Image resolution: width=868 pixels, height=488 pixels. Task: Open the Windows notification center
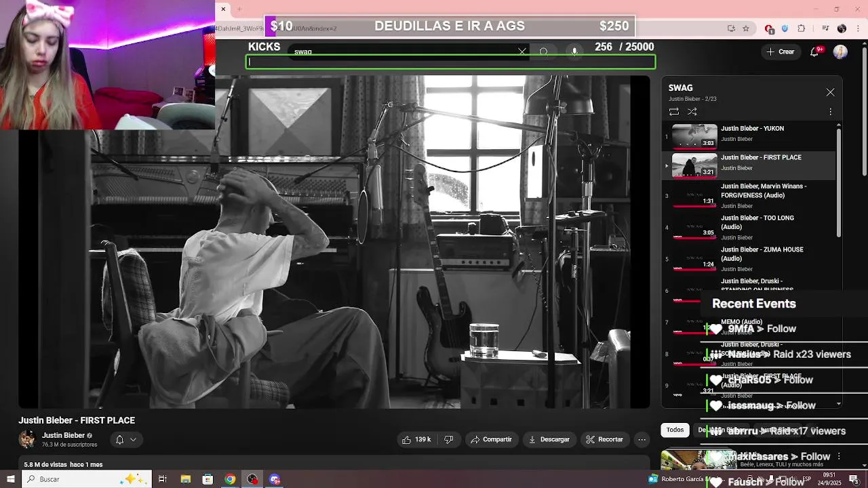[854, 479]
